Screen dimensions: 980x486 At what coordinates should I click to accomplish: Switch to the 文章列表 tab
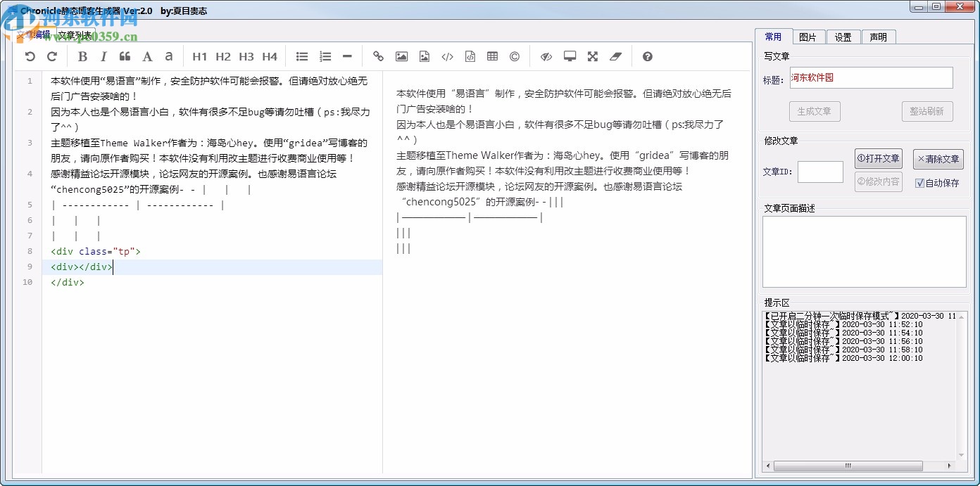tap(75, 34)
